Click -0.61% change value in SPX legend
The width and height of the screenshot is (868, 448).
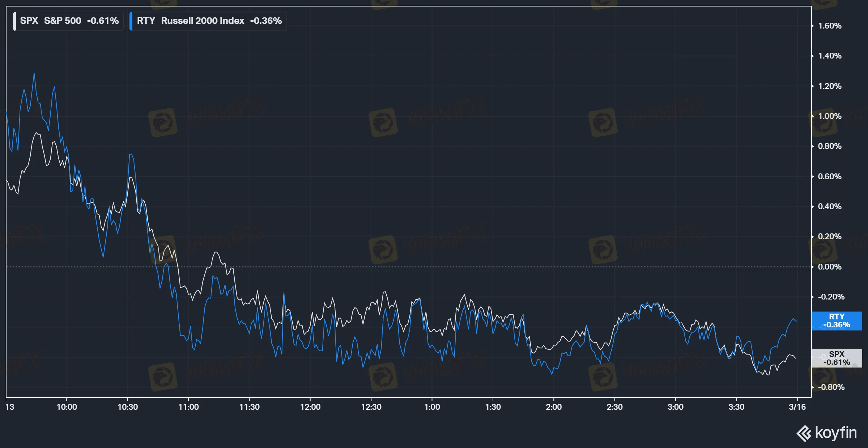coord(103,21)
